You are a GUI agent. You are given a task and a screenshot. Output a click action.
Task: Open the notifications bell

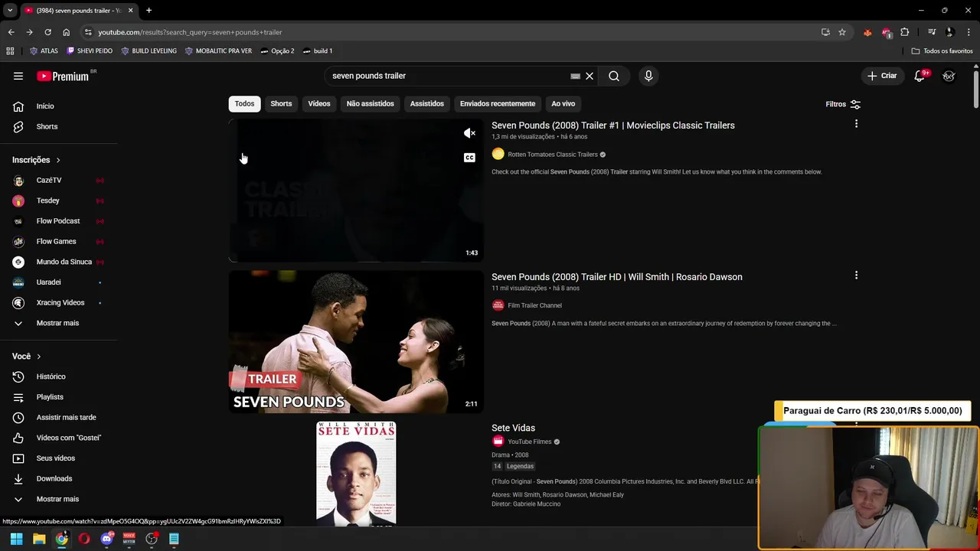(920, 76)
